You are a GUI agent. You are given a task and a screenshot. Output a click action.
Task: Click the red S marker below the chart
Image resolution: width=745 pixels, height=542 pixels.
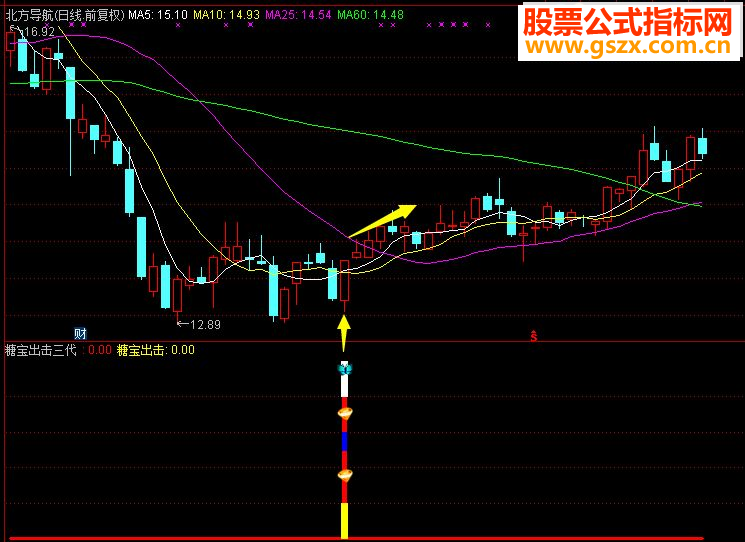click(x=534, y=336)
